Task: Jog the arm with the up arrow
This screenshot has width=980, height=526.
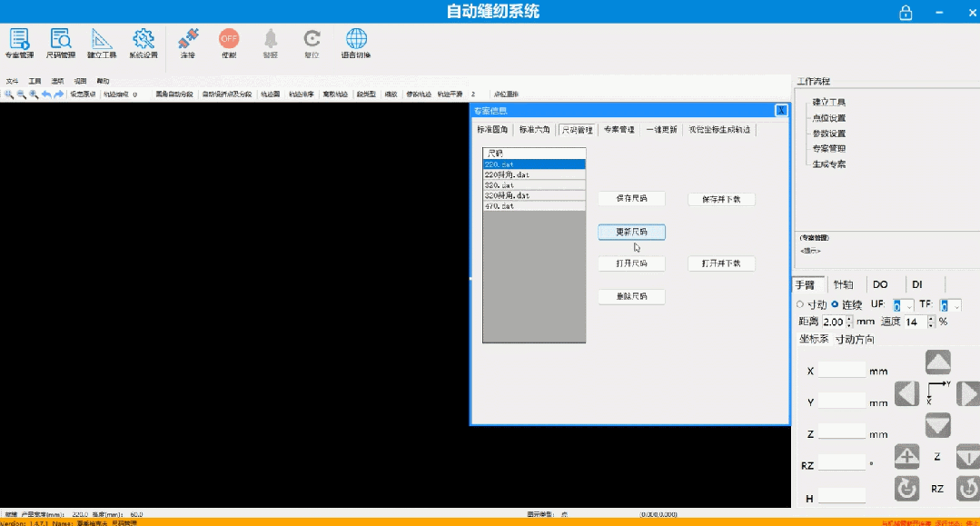Action: pos(938,362)
